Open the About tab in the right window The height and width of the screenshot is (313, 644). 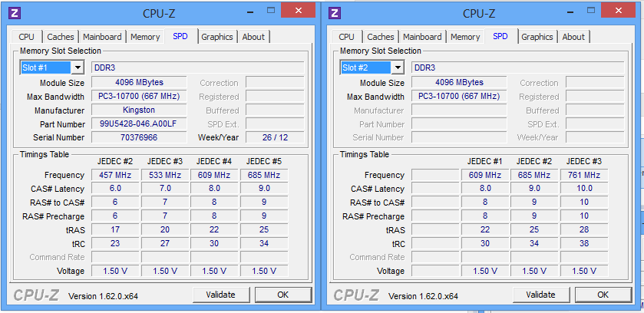[x=573, y=37]
